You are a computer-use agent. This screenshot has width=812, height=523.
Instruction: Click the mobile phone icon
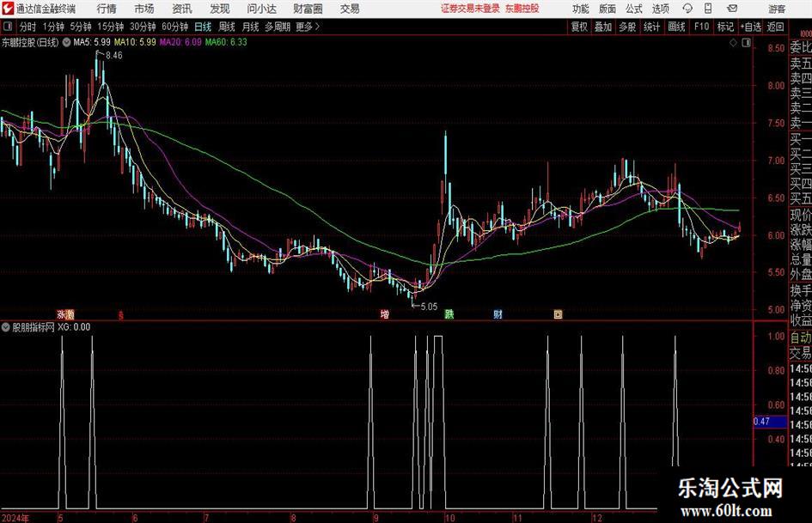click(x=708, y=9)
